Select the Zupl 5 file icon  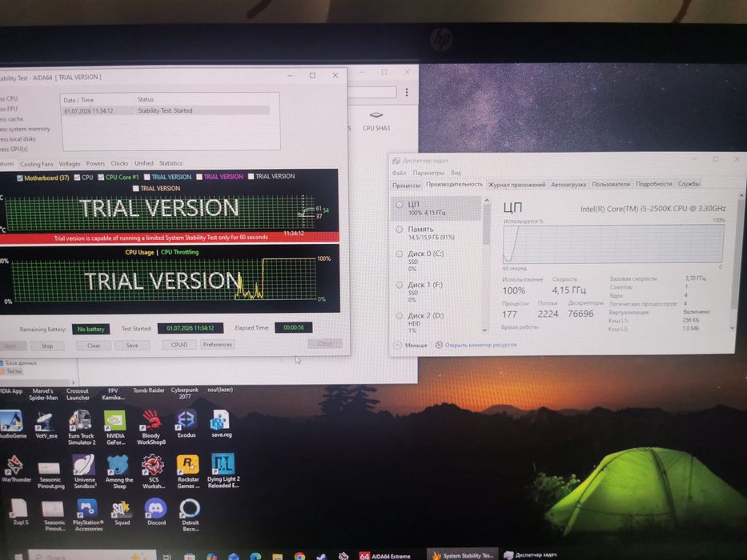[x=20, y=512]
